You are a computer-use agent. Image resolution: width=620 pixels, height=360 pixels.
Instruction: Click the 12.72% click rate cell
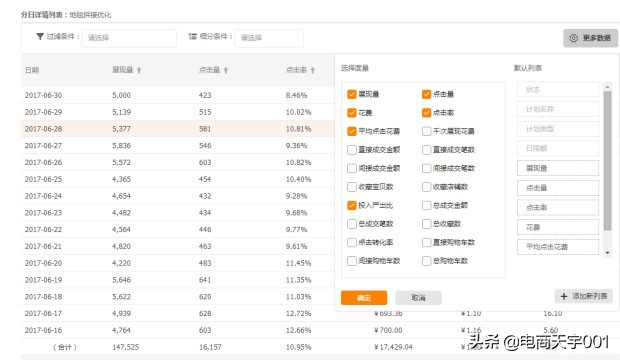pyautogui.click(x=299, y=314)
